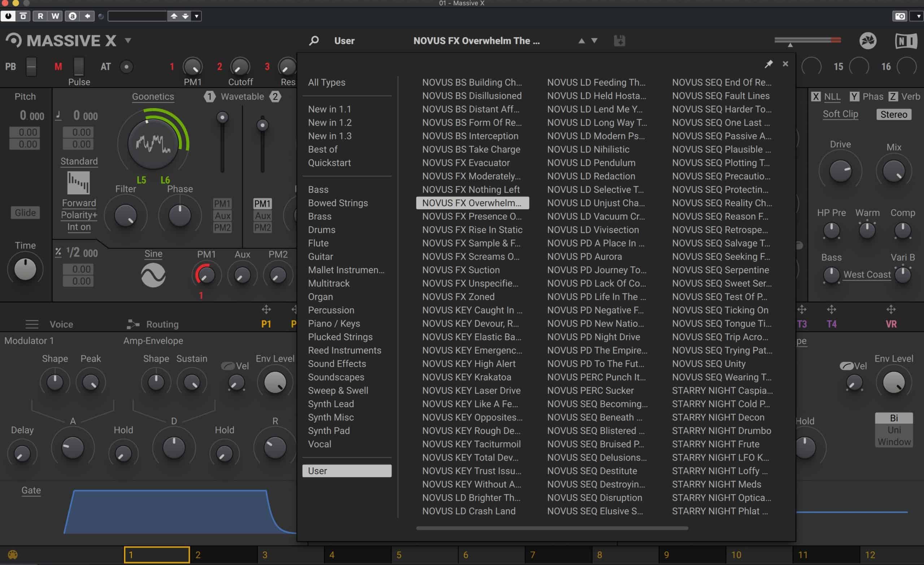Viewport: 924px width, 565px height.
Task: Load preset STARRY NIGHT Drumbo
Action: [721, 431]
